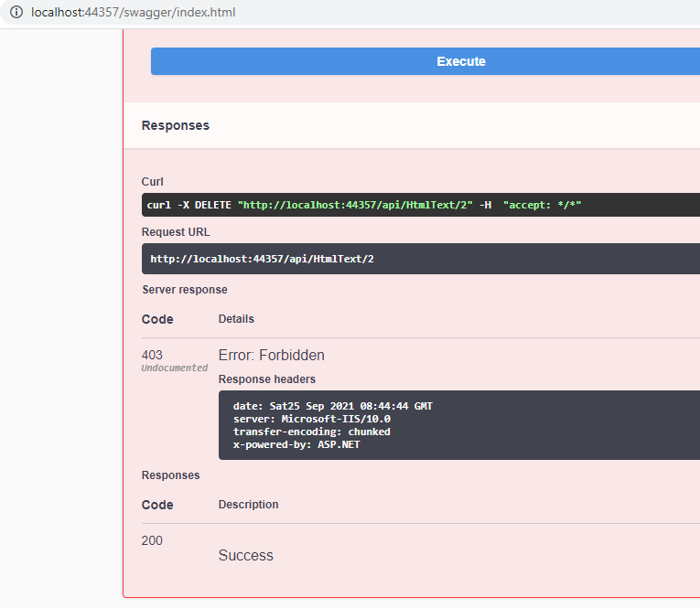
Task: Click the Curl label
Action: [152, 182]
